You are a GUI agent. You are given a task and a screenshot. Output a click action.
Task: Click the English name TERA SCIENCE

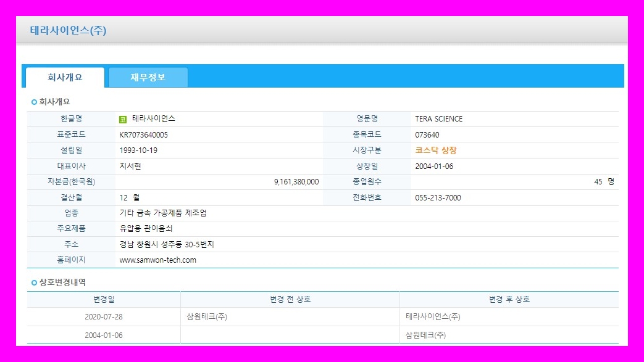[x=438, y=119]
